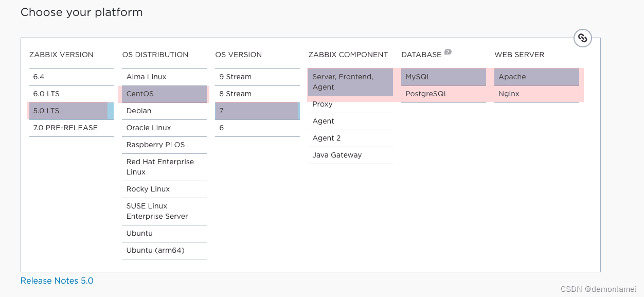Select the Proxy component
Screen dimensions: 644x297
coord(351,104)
